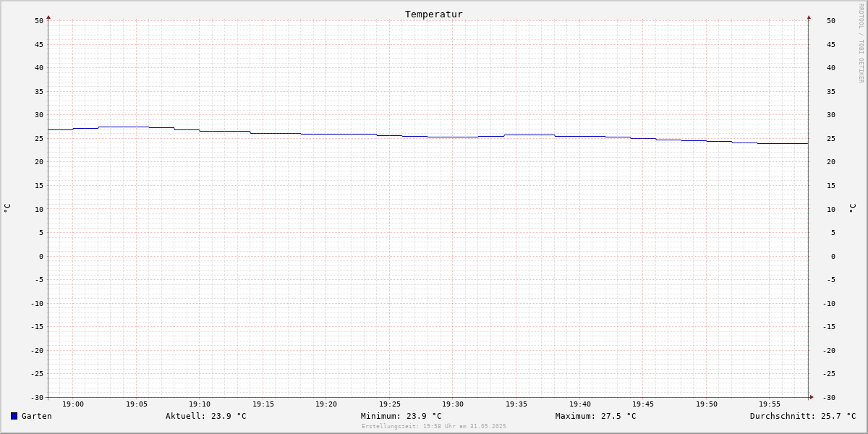Click the 'Temperatur' chart title
Viewport: 868px width, 434px height.
(434, 14)
